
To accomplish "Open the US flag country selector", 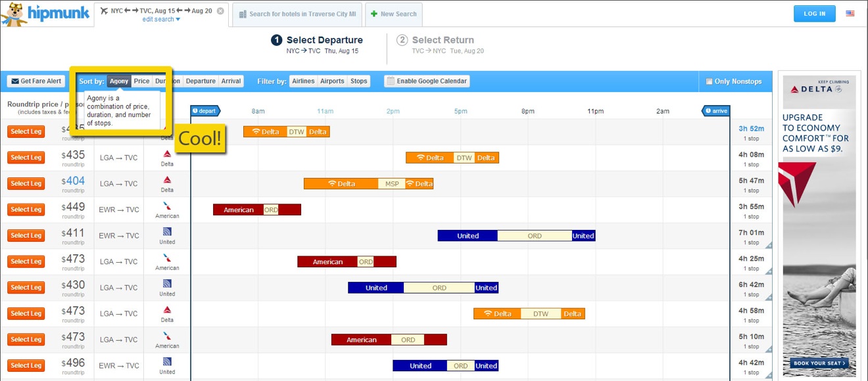I will click(850, 13).
